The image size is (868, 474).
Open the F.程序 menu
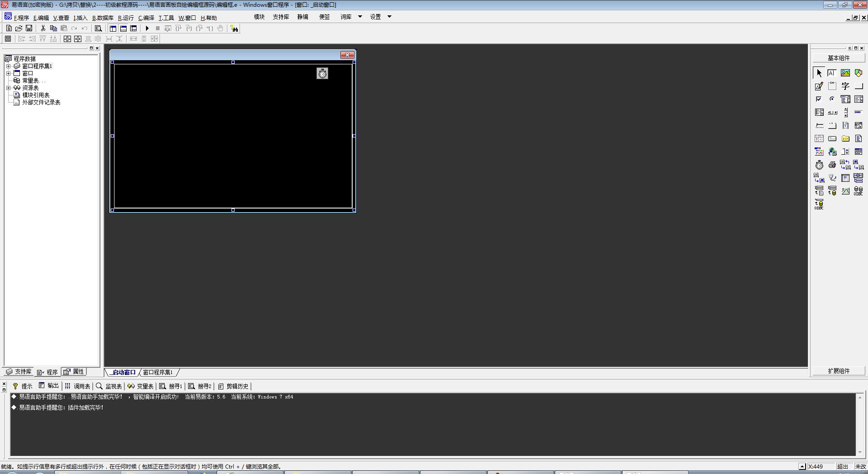tap(21, 18)
